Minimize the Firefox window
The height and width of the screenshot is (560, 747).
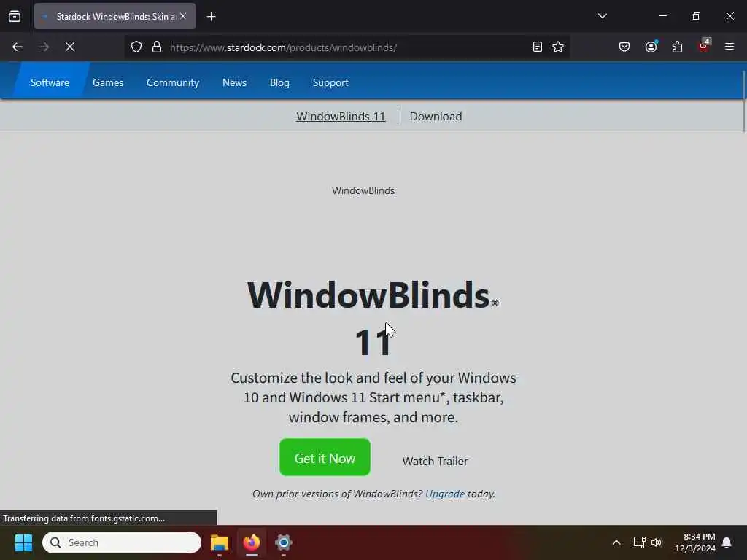662,16
